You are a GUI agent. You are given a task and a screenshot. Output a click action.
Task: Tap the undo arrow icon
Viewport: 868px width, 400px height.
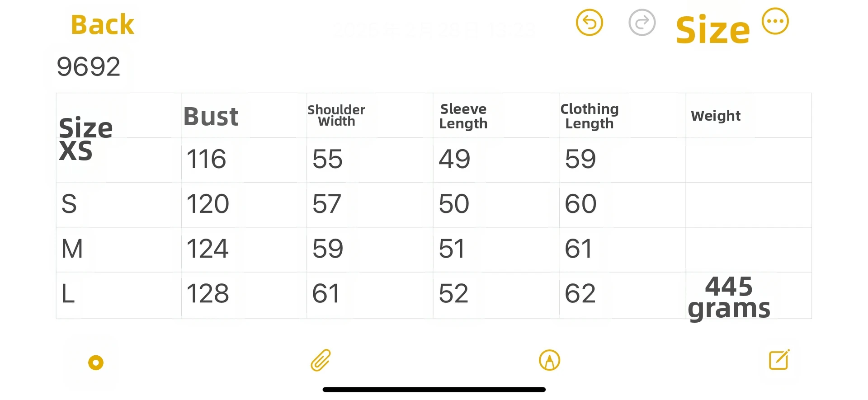[589, 23]
